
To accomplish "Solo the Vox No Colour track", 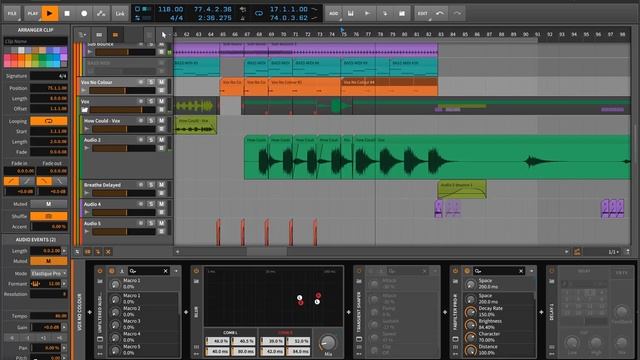I will coord(151,82).
